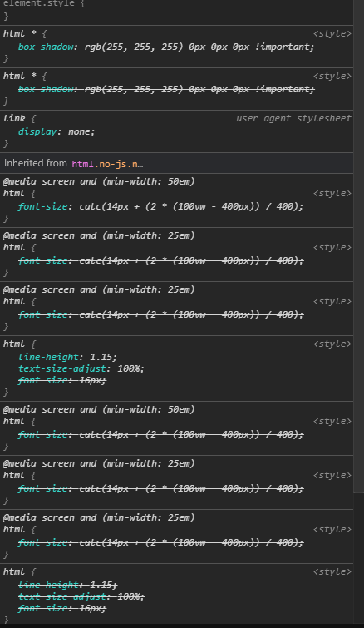The image size is (364, 628).
Task: Click the vertical scrollbar of the styles pane
Action: point(359,245)
